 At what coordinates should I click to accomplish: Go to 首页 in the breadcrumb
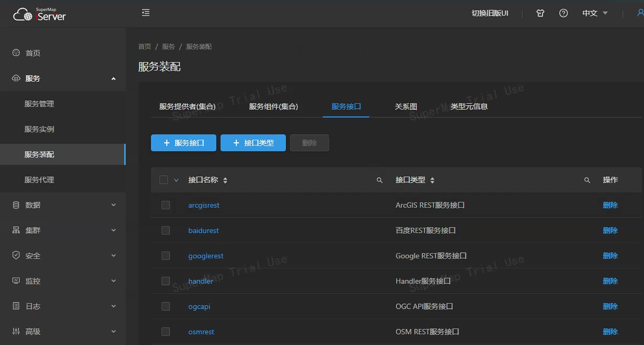[145, 46]
